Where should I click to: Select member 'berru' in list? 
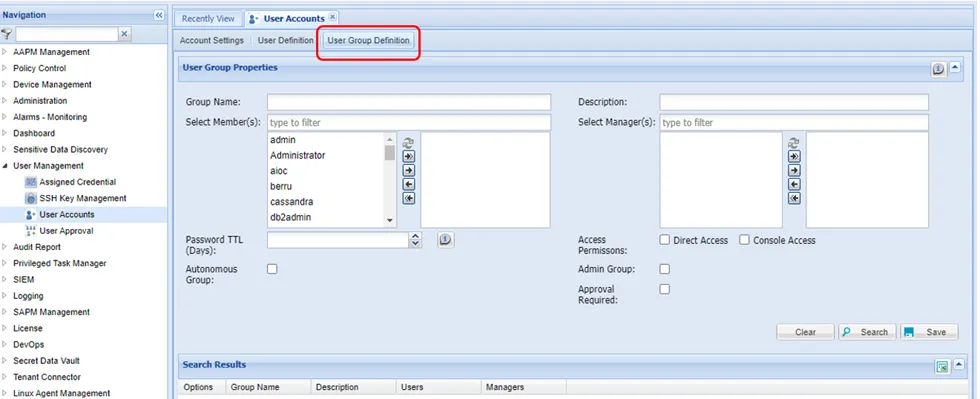(326, 186)
